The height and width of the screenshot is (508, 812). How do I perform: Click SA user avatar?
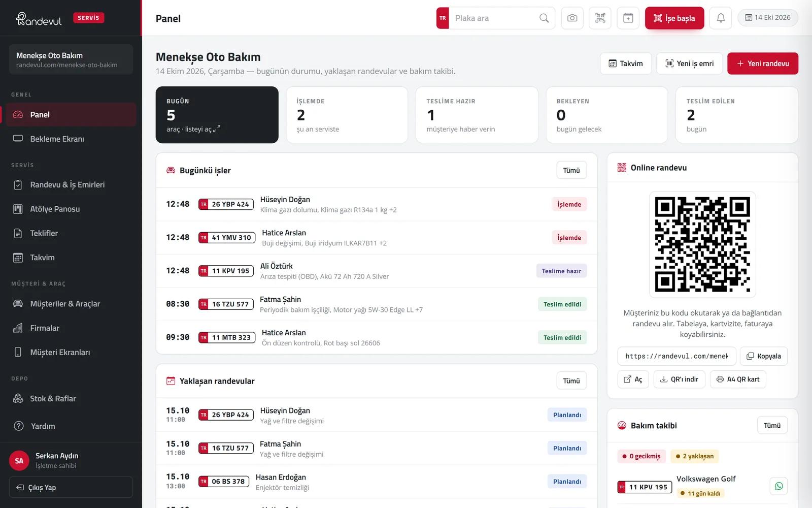[x=19, y=461]
